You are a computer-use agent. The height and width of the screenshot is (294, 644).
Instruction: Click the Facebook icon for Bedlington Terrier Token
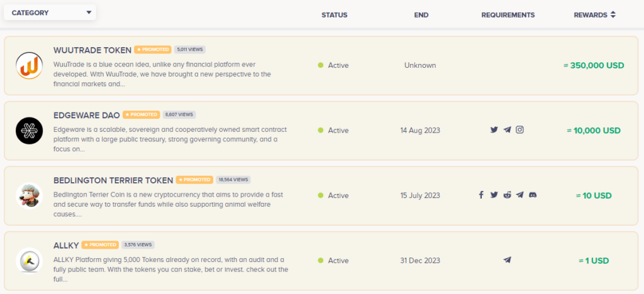(x=481, y=195)
